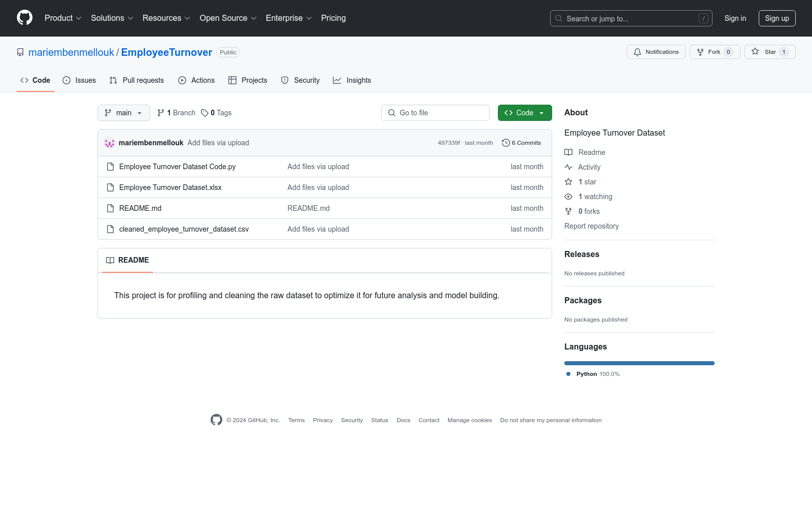Open the README.md file in the file list
This screenshot has height=508, width=812.
pos(140,208)
